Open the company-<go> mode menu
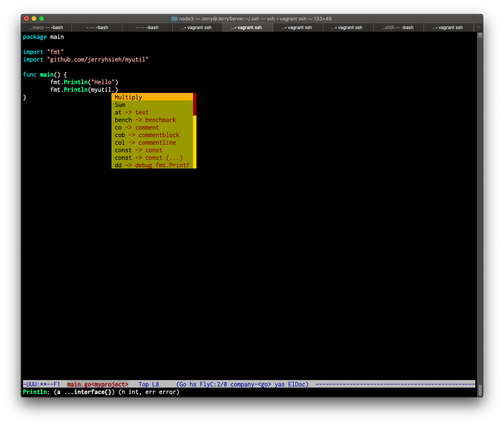This screenshot has width=504, height=425. [251, 384]
